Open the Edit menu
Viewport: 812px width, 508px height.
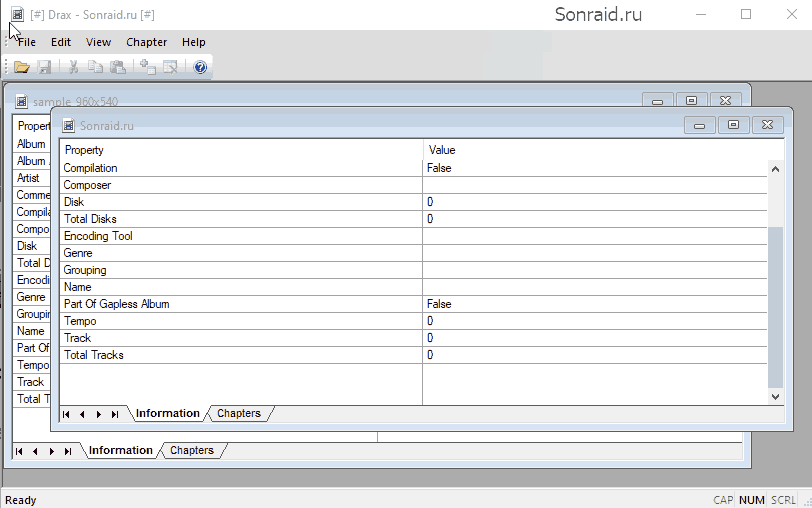tap(61, 42)
